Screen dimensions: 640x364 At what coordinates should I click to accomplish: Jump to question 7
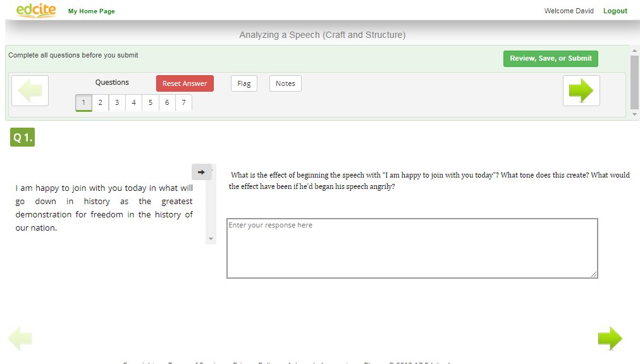pos(183,102)
